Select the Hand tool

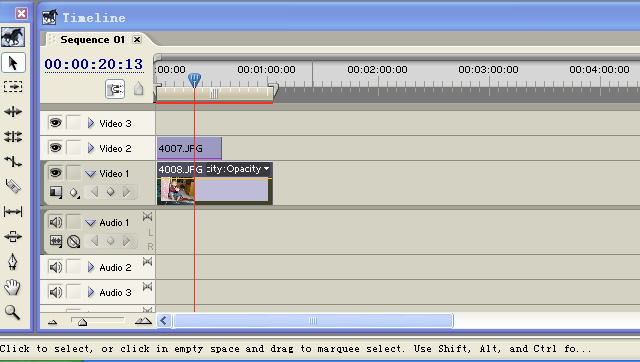[x=13, y=287]
